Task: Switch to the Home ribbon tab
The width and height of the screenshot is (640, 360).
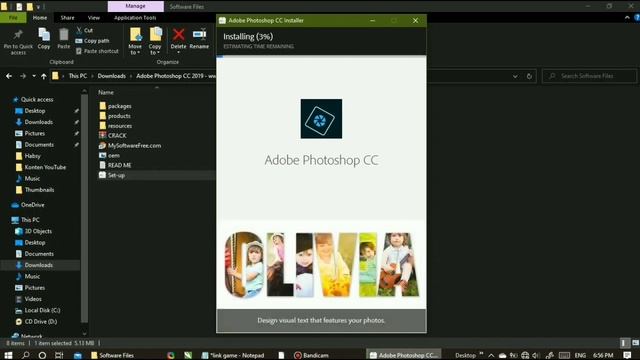Action: tap(40, 18)
